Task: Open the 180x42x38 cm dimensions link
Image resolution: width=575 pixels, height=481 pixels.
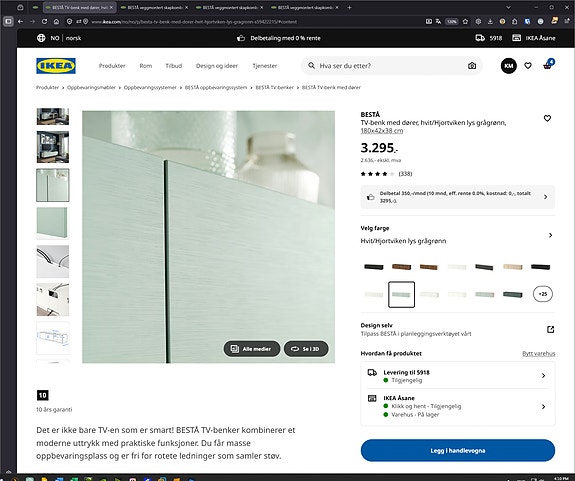Action: pos(382,131)
